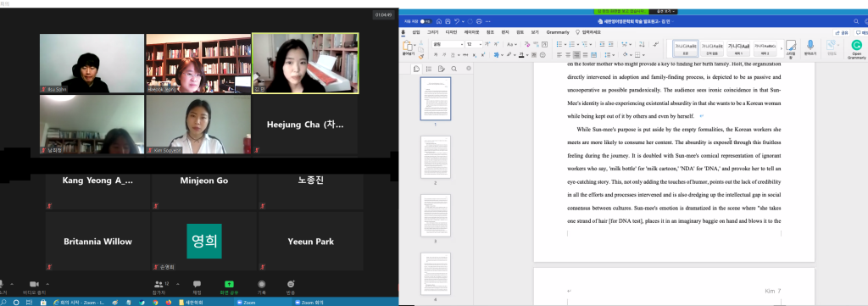Switch to the Grammarly ribbon tab
This screenshot has width=868, height=306.
pos(558,32)
